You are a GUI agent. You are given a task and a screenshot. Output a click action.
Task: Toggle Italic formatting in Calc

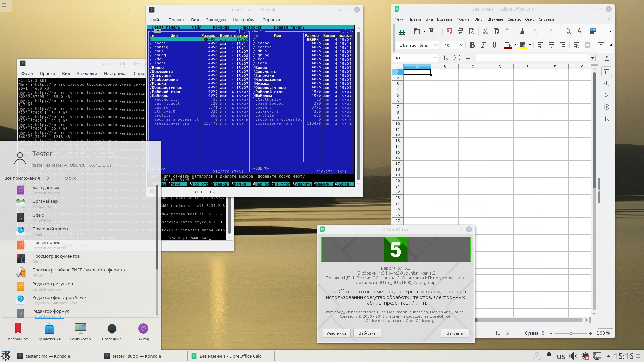click(483, 45)
